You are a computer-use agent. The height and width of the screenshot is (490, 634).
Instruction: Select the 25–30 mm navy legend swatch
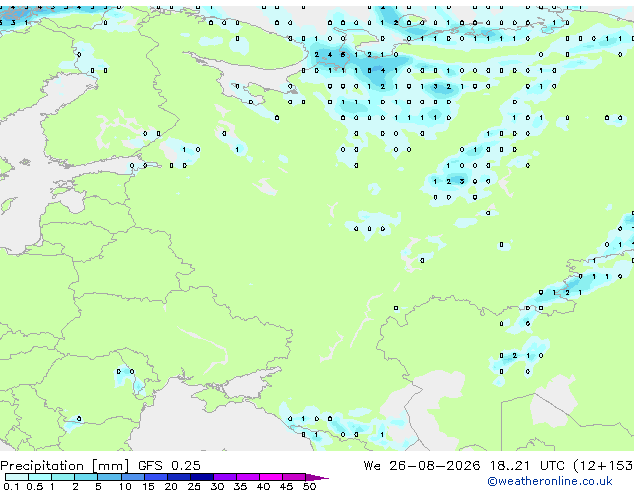pos(202,477)
